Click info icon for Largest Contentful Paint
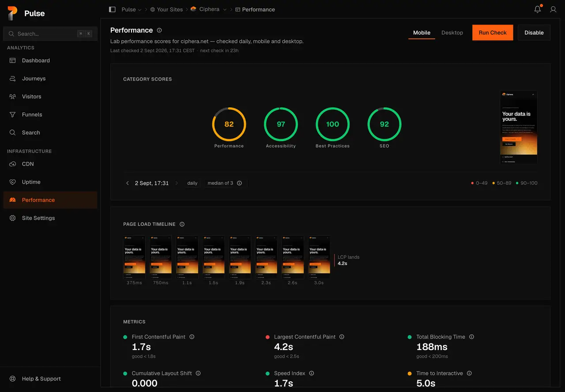 [342, 337]
